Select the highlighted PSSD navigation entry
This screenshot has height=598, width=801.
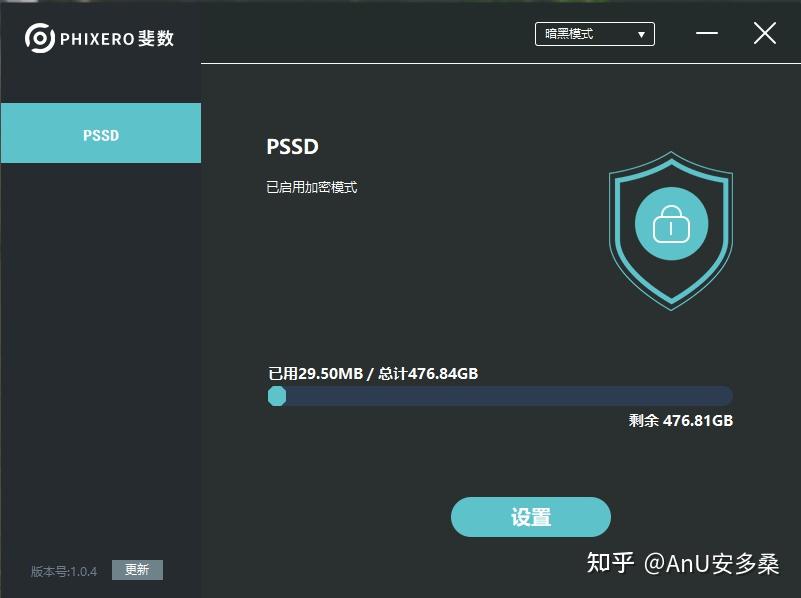[x=100, y=133]
